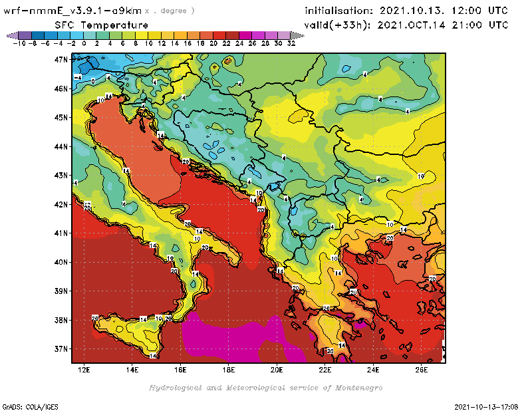
Task: Click the '0' tick label under the colorbar
Action: point(84,43)
